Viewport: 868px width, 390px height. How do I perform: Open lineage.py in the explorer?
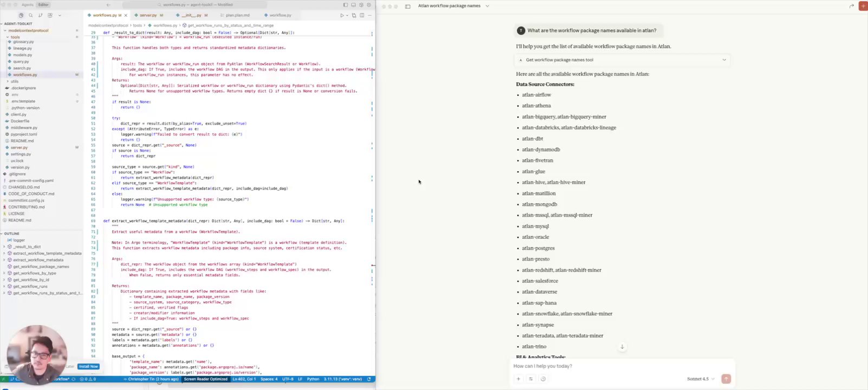click(x=23, y=48)
